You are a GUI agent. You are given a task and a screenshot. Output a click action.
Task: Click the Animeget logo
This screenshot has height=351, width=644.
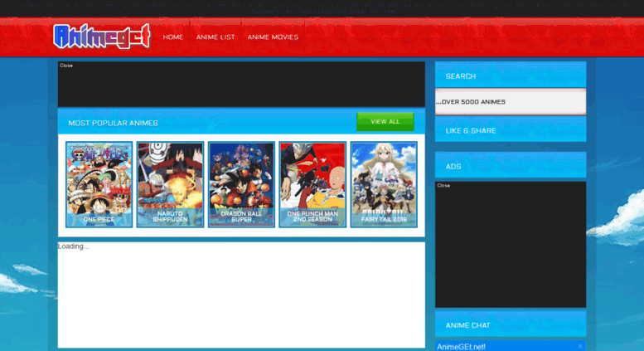coord(102,37)
